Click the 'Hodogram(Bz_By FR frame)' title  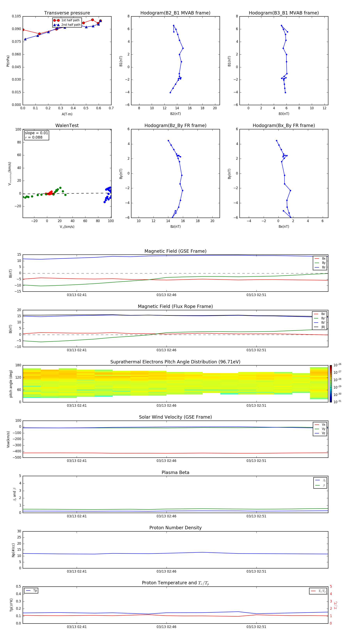[175, 125]
